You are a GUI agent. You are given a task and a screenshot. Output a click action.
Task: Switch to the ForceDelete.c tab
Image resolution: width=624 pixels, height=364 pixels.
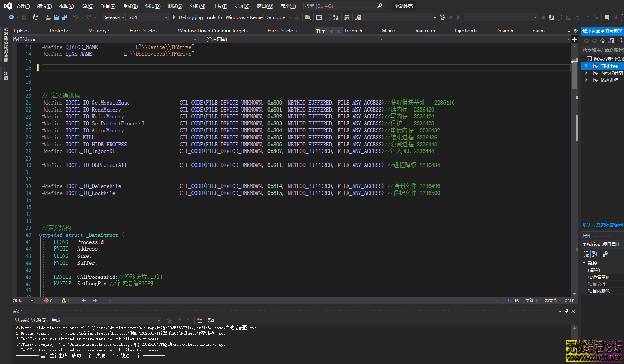point(144,31)
